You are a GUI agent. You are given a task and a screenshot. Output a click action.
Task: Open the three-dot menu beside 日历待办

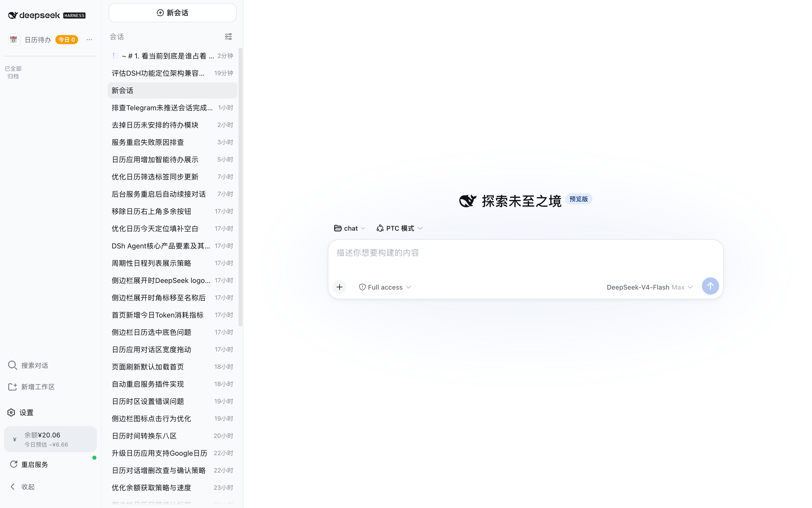point(89,40)
